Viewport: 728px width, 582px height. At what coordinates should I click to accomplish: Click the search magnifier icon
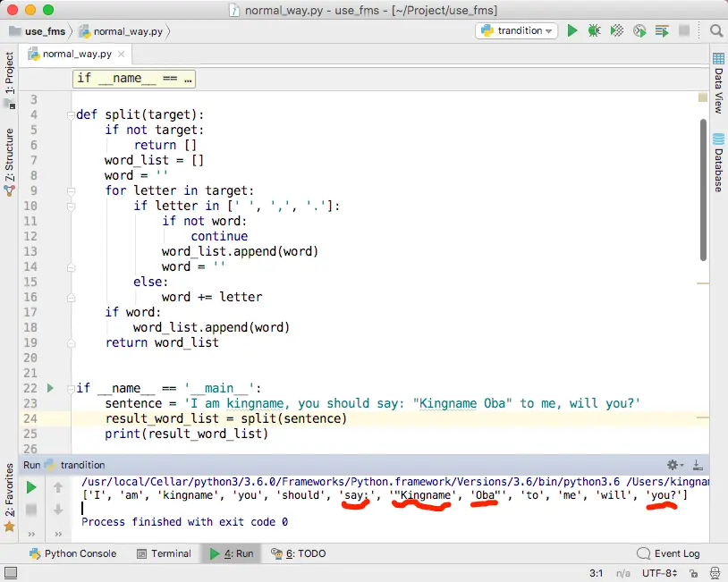(716, 31)
